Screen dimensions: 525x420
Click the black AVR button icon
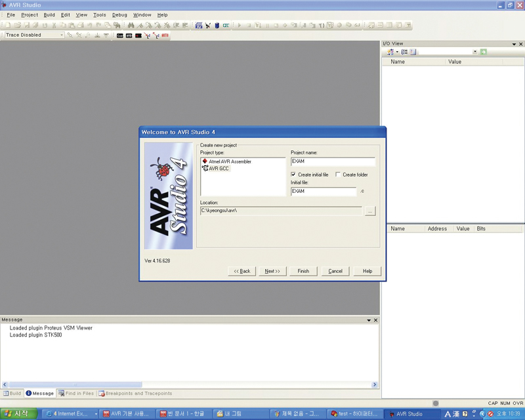(x=129, y=35)
